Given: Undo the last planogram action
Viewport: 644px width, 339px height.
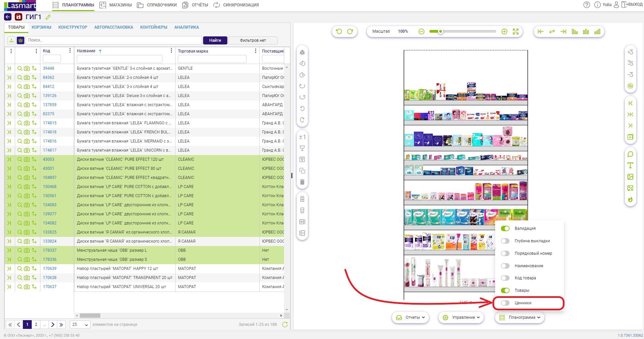Looking at the screenshot, I should pos(339,31).
